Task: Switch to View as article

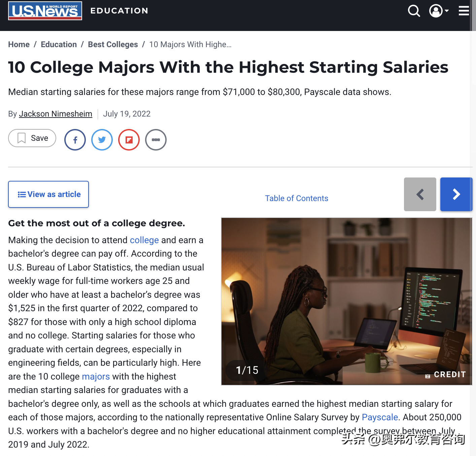Action: click(x=48, y=194)
